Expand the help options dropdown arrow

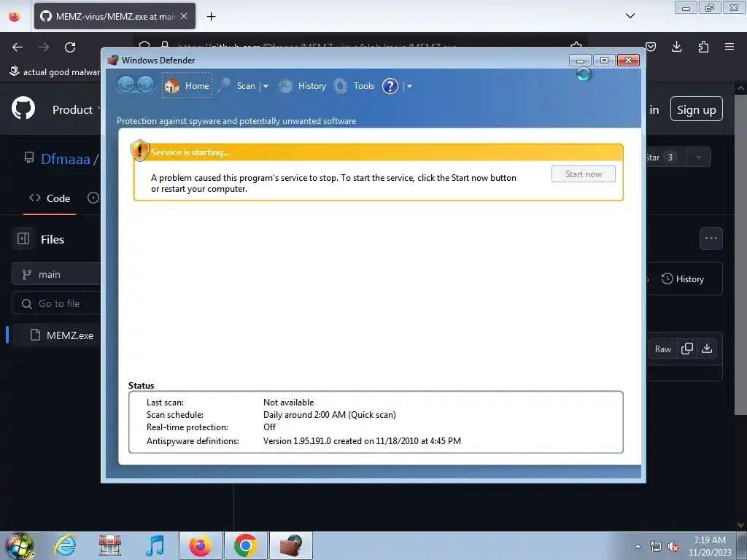pyautogui.click(x=409, y=86)
